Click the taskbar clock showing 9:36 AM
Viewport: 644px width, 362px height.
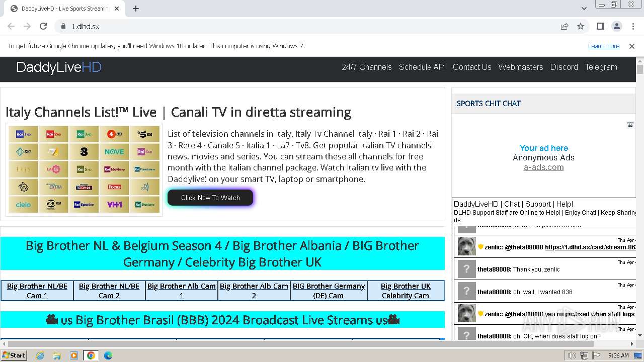pos(618,355)
